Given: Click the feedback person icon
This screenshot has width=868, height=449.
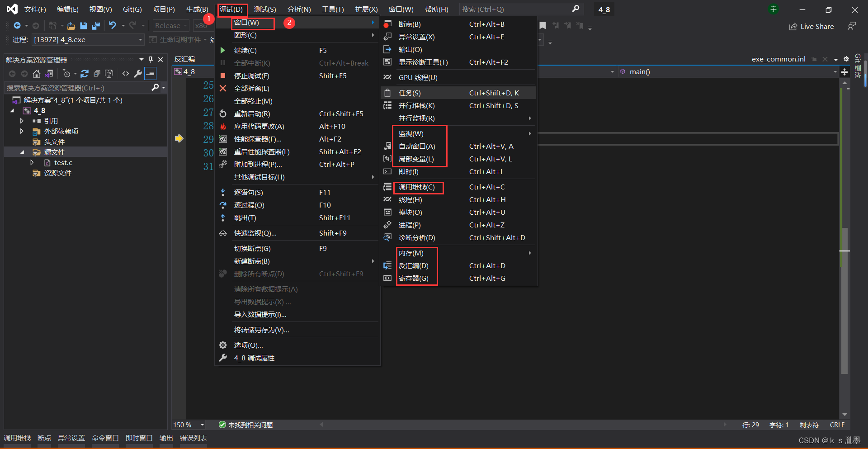Looking at the screenshot, I should [x=852, y=26].
